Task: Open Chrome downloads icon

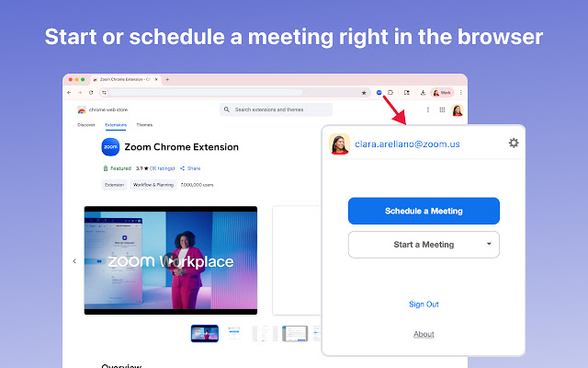Action: pyautogui.click(x=423, y=93)
